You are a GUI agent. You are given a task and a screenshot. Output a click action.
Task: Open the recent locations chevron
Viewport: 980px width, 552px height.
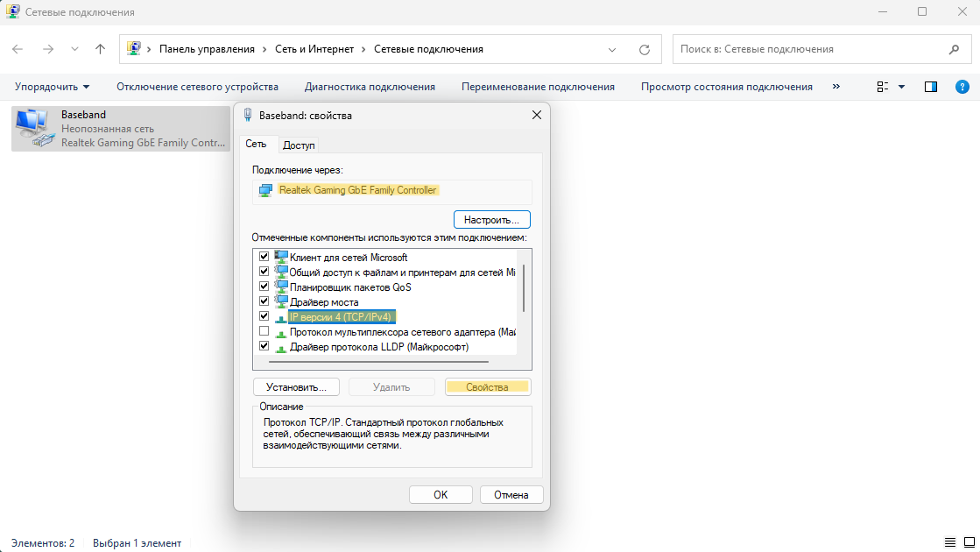[74, 49]
